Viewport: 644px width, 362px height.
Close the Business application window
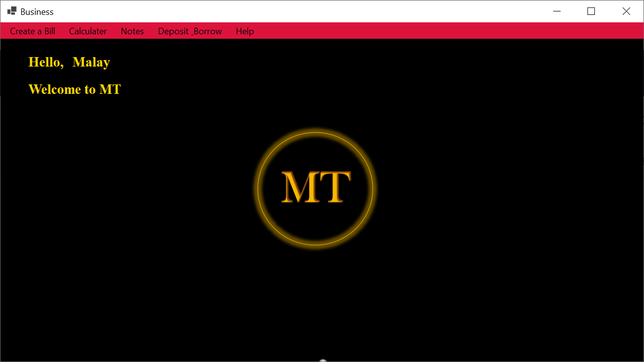tap(626, 11)
